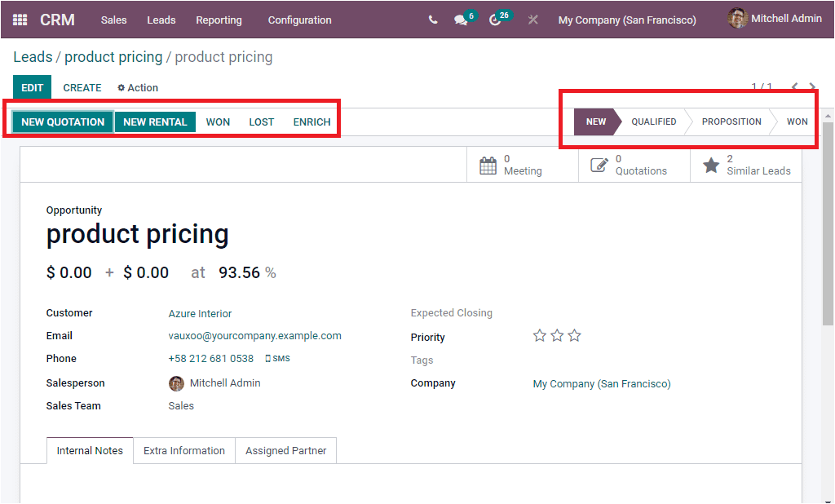Toggle the third priority star
The image size is (835, 504).
point(575,334)
